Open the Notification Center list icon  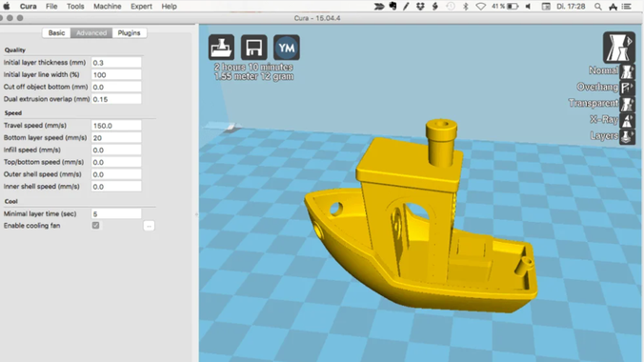(627, 6)
